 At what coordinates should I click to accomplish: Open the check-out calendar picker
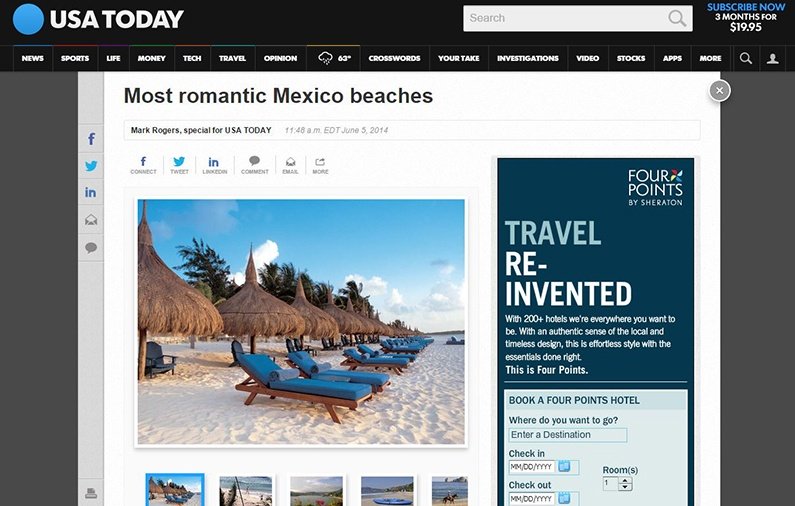[564, 498]
